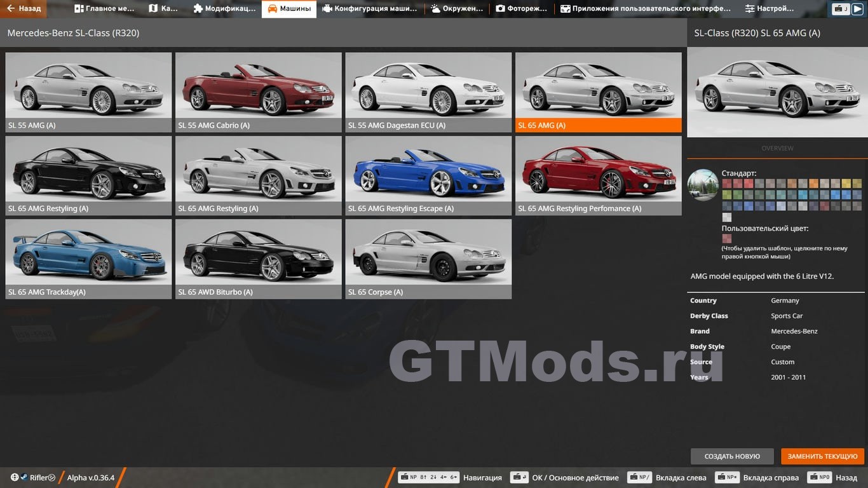Switch to the Фоторежим tab with the camera icon
Screen dimensions: 868x488
coord(522,9)
